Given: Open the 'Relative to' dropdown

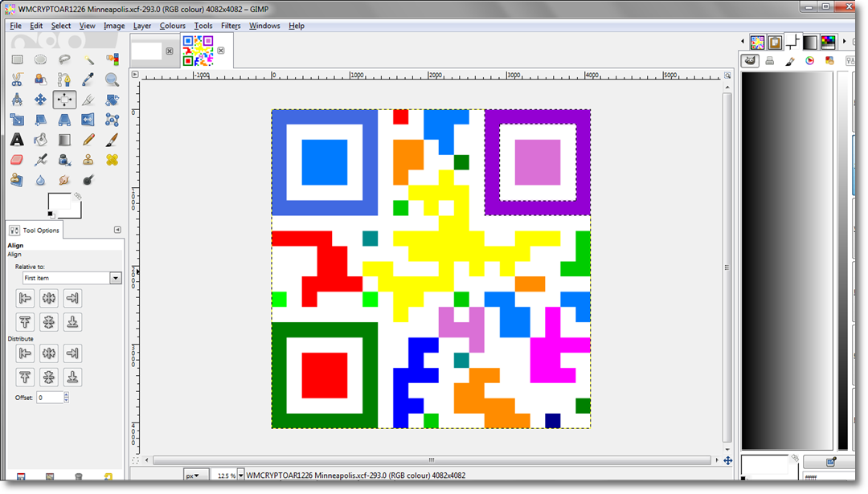Looking at the screenshot, I should [x=72, y=278].
